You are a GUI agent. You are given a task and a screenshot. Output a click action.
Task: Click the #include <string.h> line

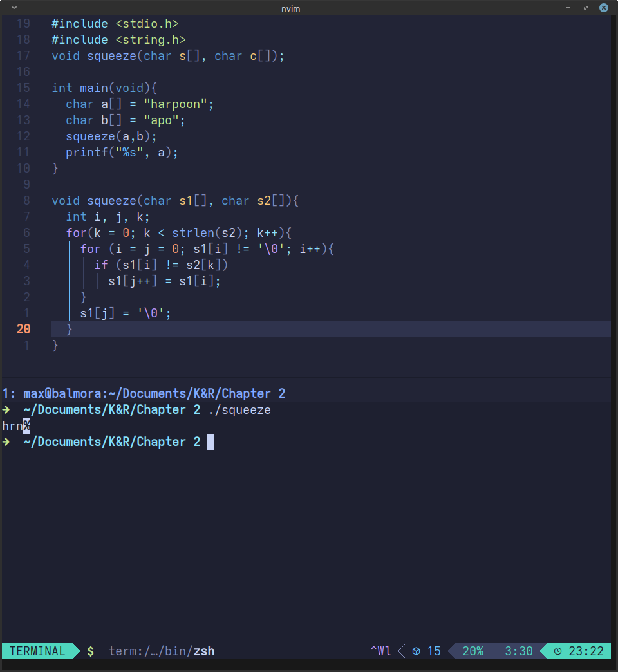[x=118, y=40]
